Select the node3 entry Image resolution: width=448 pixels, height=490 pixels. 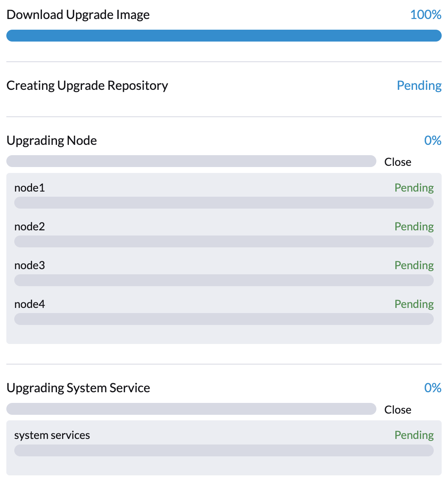click(x=29, y=265)
